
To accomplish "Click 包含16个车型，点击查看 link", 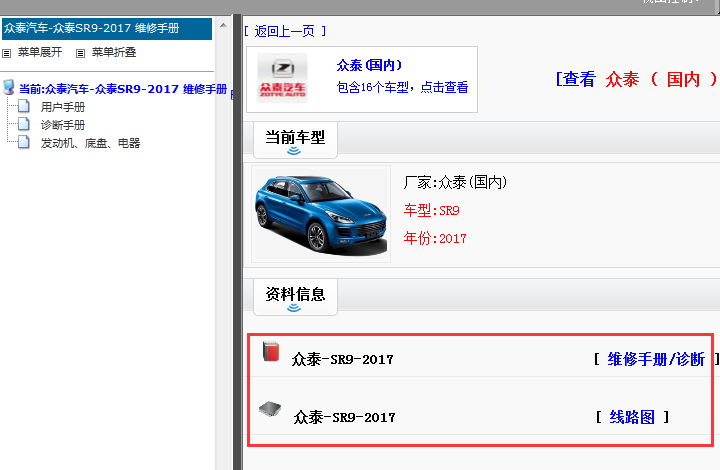I will click(x=402, y=87).
